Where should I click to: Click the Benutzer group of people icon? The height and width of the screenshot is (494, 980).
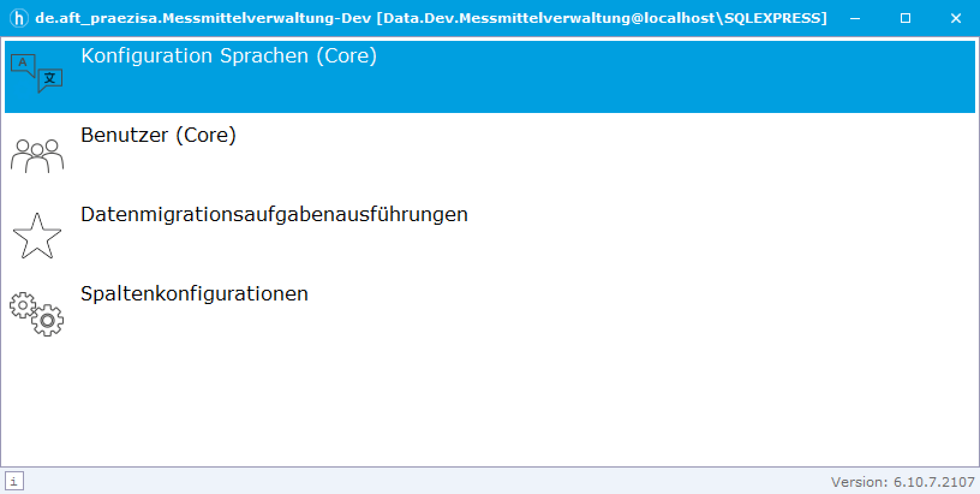tap(37, 156)
